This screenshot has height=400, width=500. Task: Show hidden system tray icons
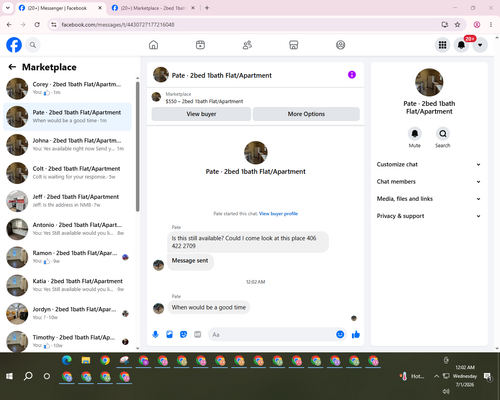(436, 376)
